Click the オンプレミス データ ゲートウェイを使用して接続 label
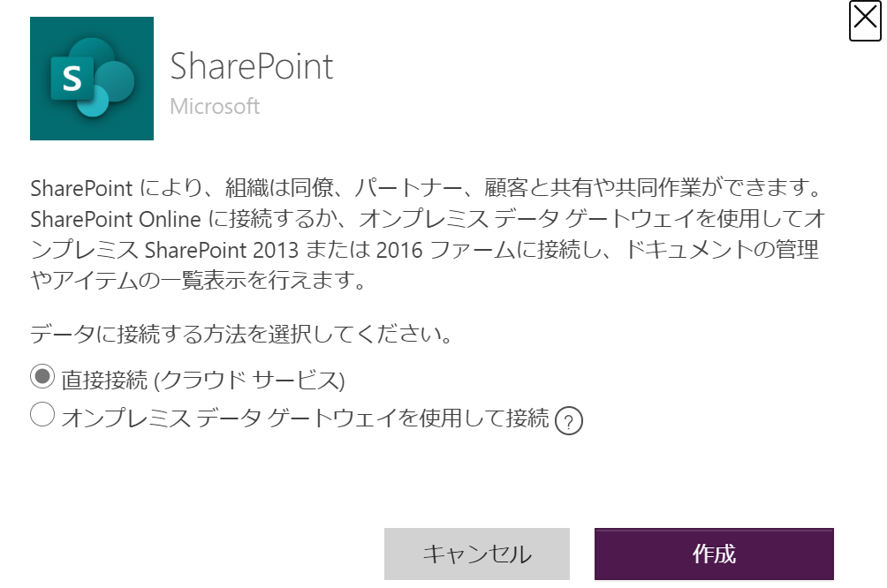Viewport: 887px width, 588px height. pyautogui.click(x=306, y=418)
